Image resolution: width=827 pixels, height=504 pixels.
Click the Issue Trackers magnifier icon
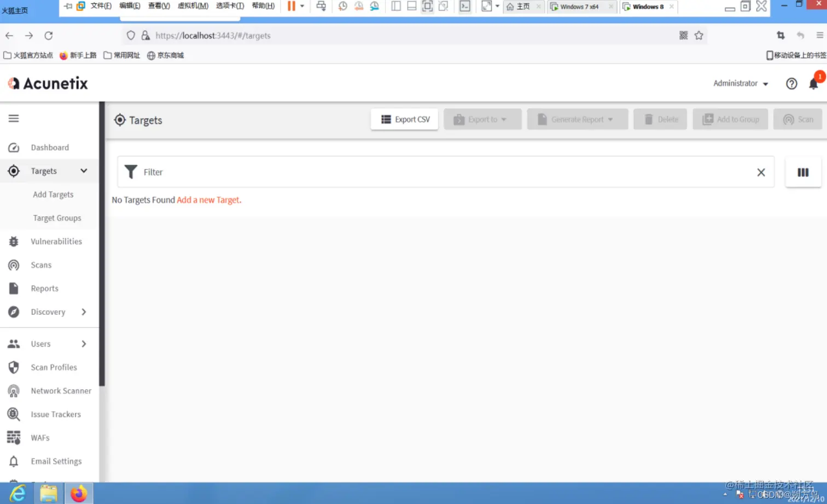click(x=14, y=414)
